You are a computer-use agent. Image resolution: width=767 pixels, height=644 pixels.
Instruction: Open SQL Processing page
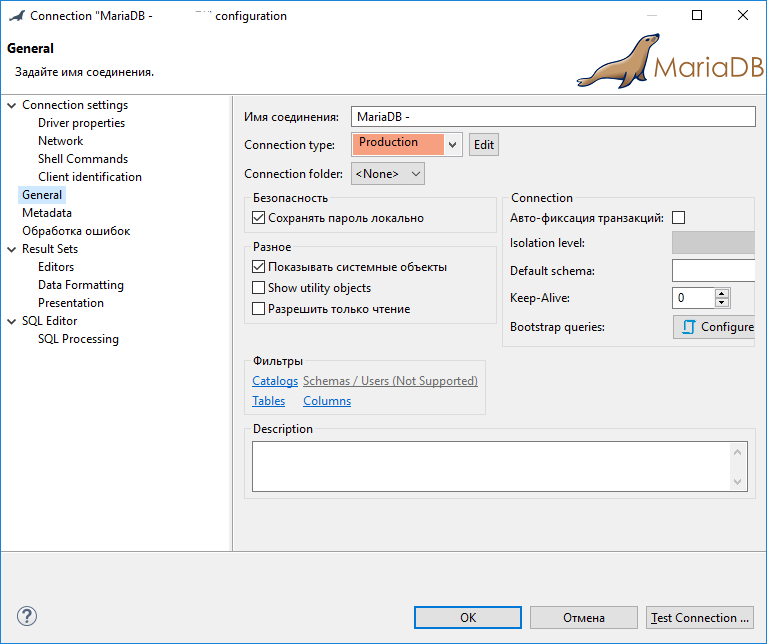(78, 339)
